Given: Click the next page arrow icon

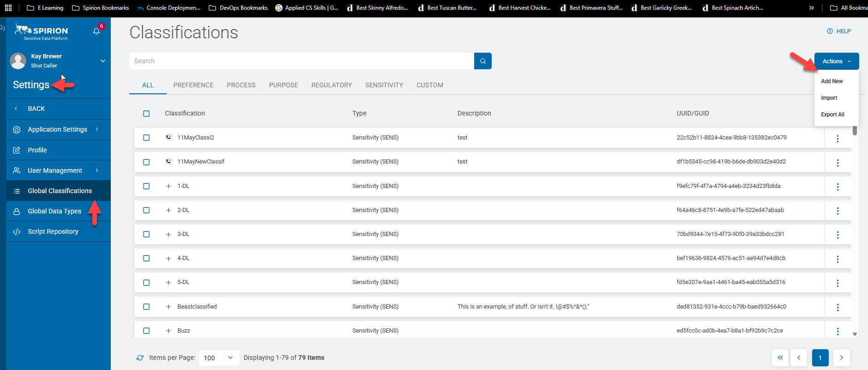Looking at the screenshot, I should (x=841, y=358).
